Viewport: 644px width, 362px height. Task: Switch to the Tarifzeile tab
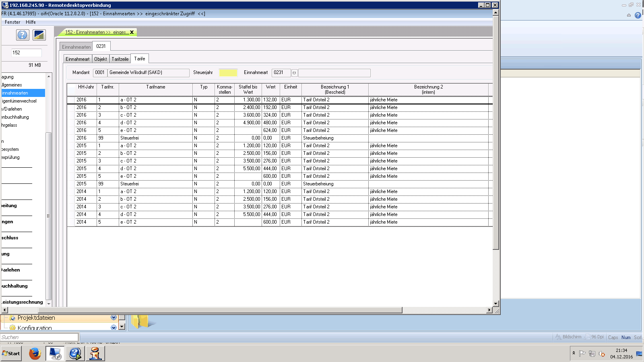click(120, 59)
